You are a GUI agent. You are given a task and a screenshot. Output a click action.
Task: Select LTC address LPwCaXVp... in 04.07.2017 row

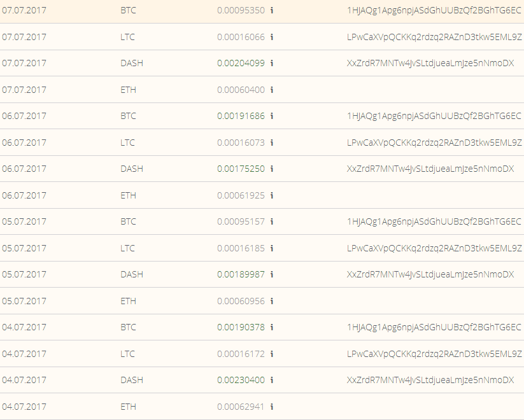click(x=434, y=354)
